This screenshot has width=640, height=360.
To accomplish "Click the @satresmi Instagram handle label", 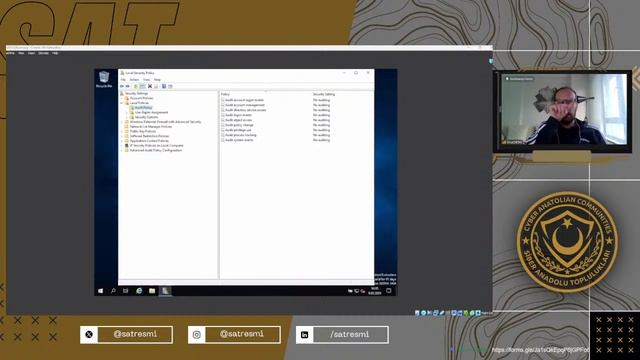I will tap(242, 334).
